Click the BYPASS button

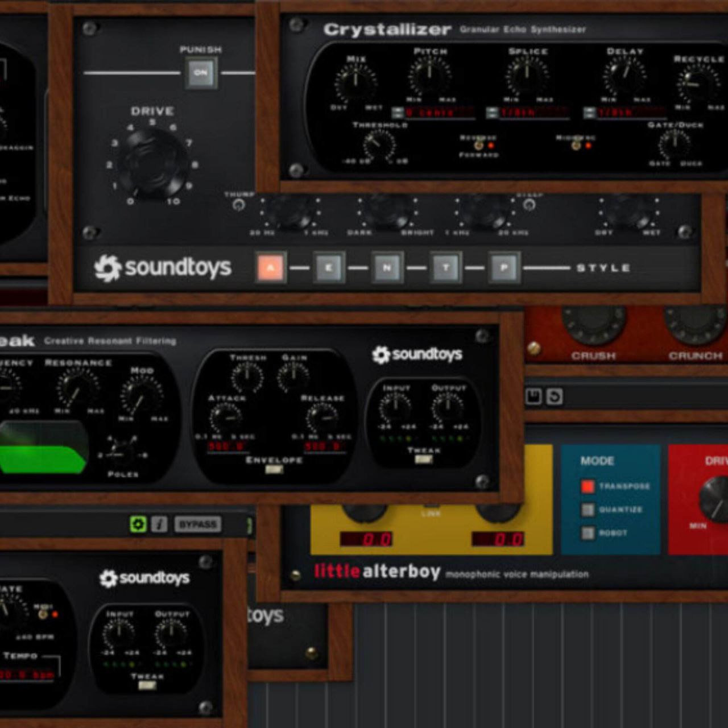point(197,524)
